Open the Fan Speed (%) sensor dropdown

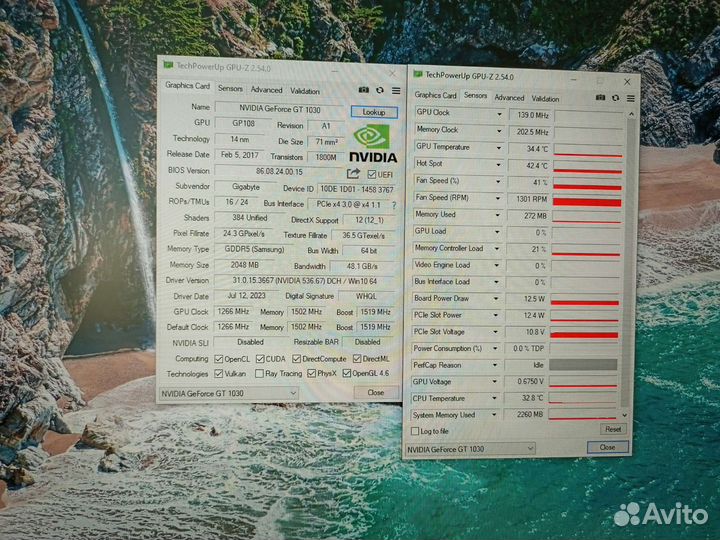point(498,181)
